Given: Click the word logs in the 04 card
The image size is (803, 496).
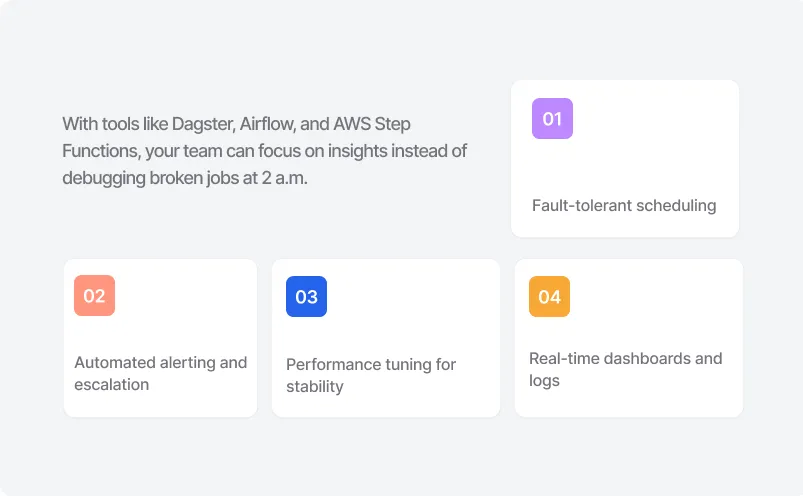Looking at the screenshot, I should tap(545, 381).
